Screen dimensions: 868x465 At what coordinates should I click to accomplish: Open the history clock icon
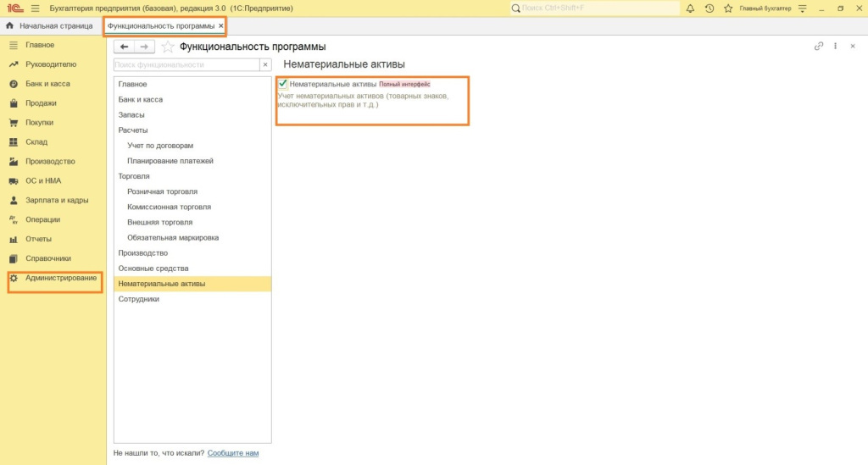pyautogui.click(x=709, y=8)
